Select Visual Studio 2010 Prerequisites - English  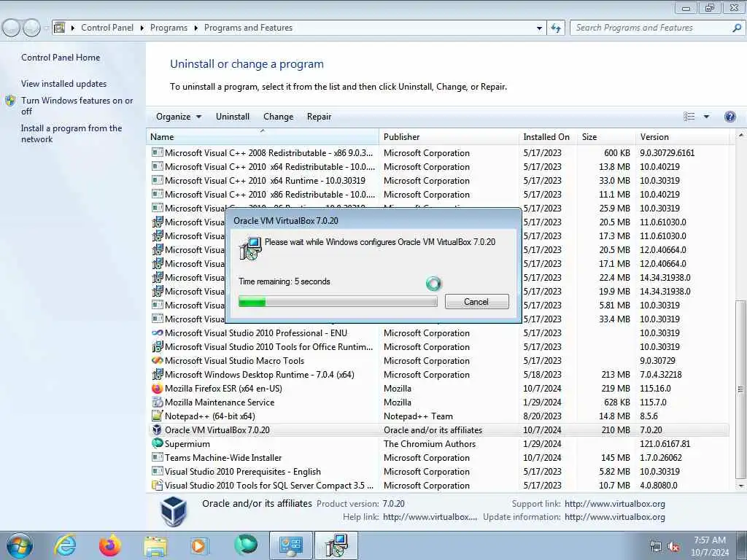coord(438,472)
